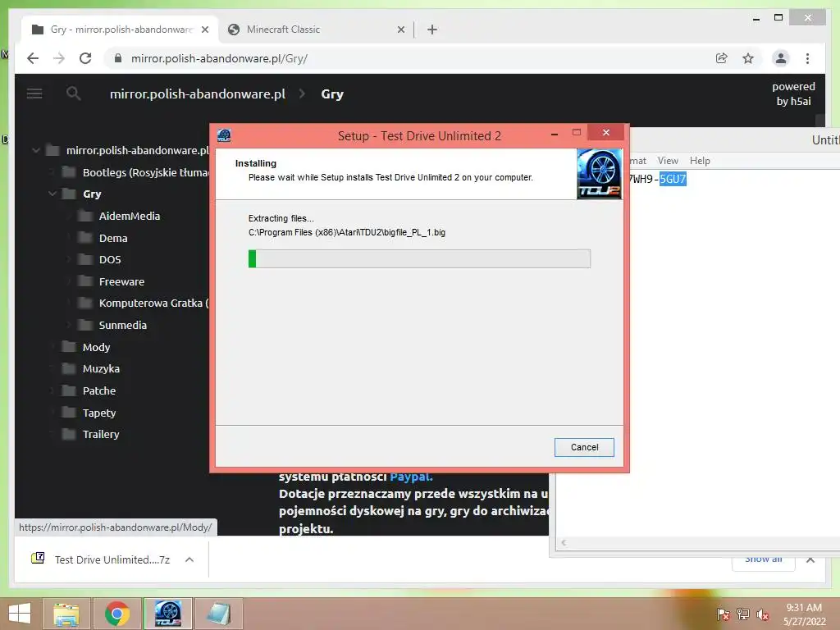
Task: Open the Dema folder
Action: pos(113,238)
